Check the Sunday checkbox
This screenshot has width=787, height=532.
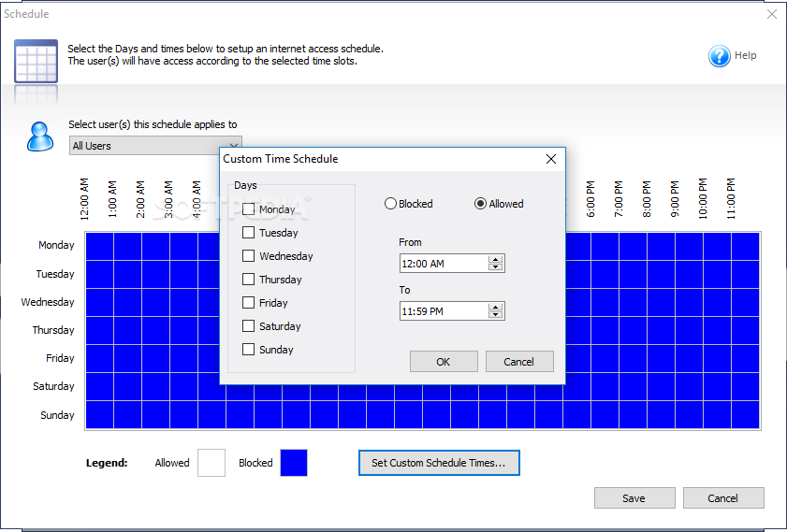[248, 350]
